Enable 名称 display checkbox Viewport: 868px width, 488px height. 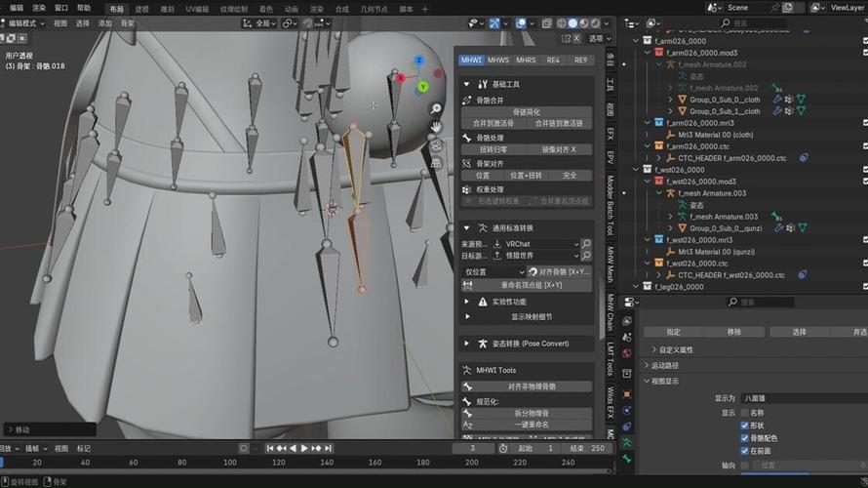(x=744, y=413)
